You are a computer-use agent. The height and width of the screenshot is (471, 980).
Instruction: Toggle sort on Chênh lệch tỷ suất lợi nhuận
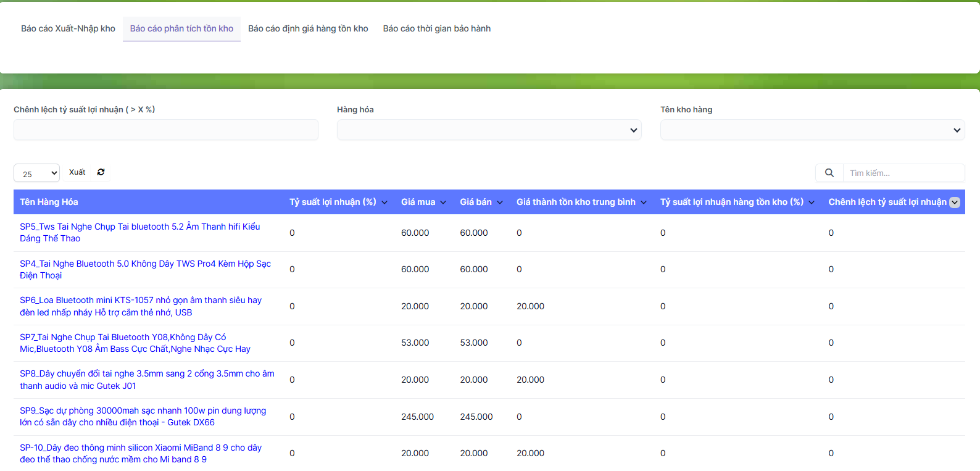tap(955, 202)
